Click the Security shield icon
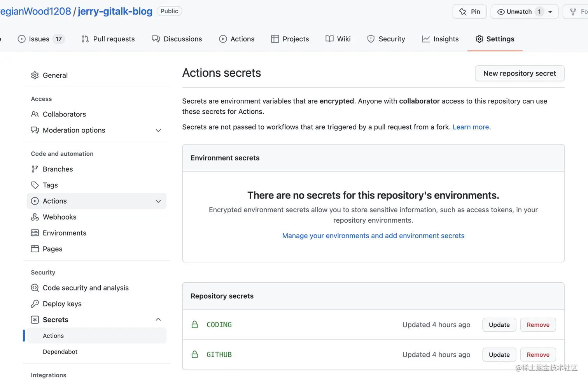Image resolution: width=588 pixels, height=382 pixels. [371, 39]
